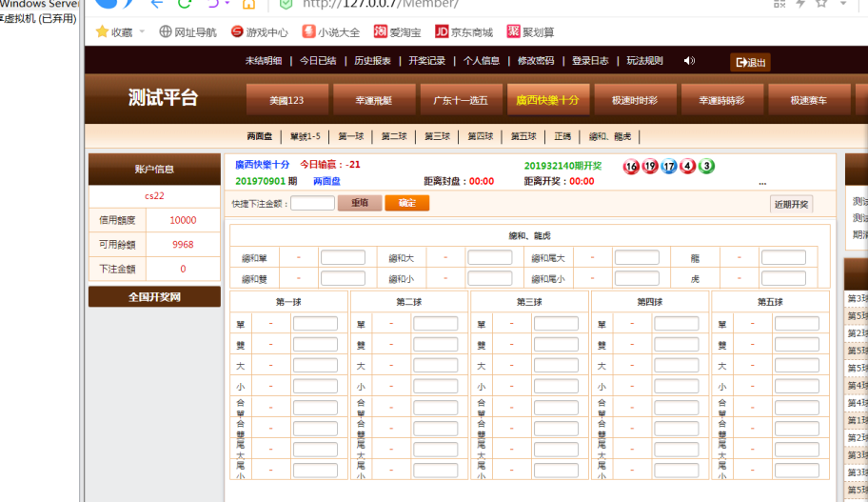Open the 爱淘宝 bookmark
This screenshot has height=502, width=868.
pyautogui.click(x=398, y=32)
